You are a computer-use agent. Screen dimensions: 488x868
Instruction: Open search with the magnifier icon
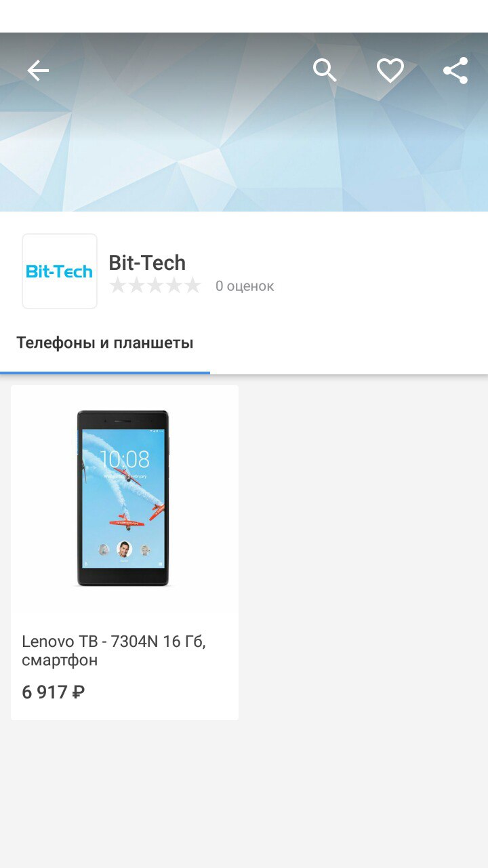point(325,71)
